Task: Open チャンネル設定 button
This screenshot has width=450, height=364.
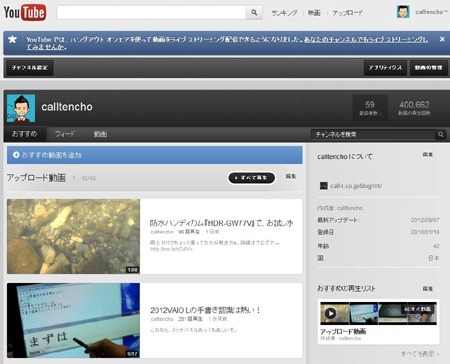Action: 30,68
